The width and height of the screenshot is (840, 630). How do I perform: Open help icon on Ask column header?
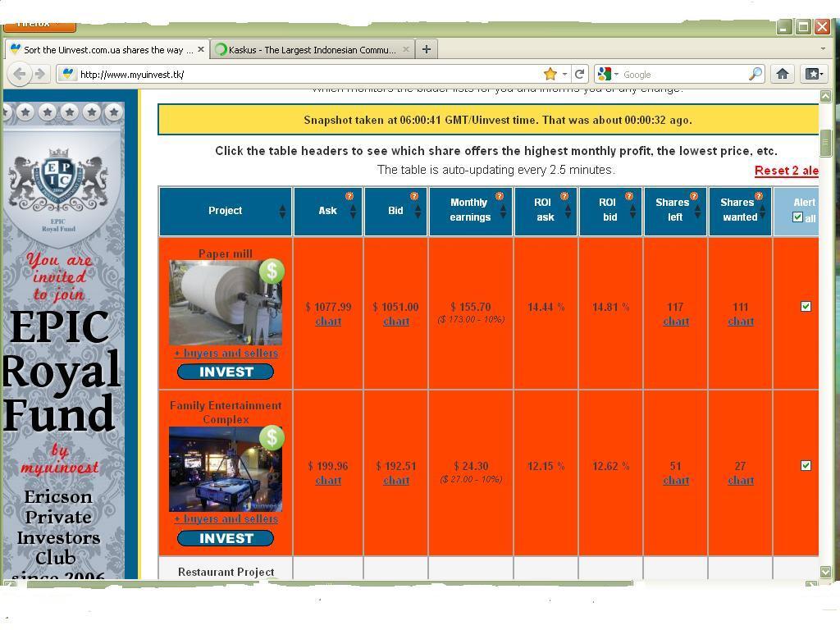click(x=349, y=196)
